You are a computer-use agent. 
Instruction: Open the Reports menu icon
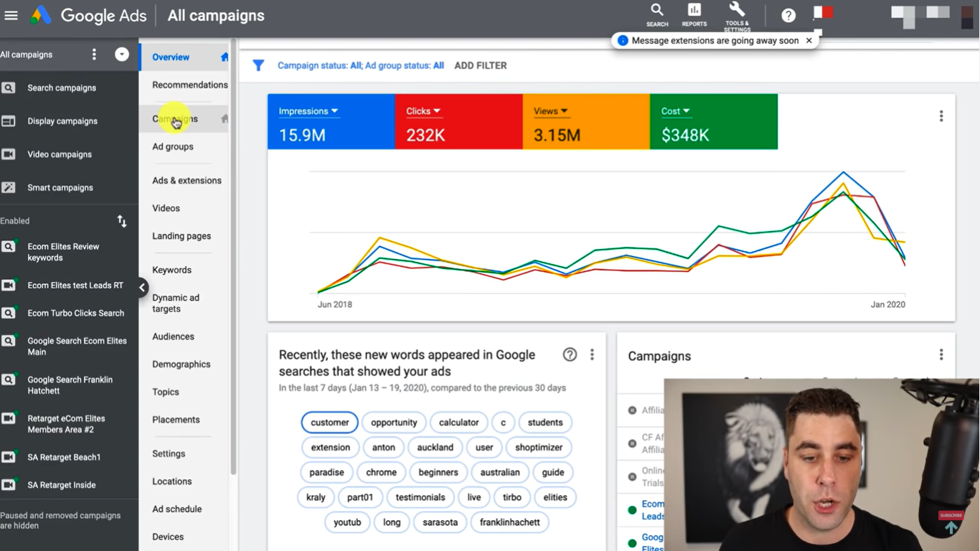point(694,14)
